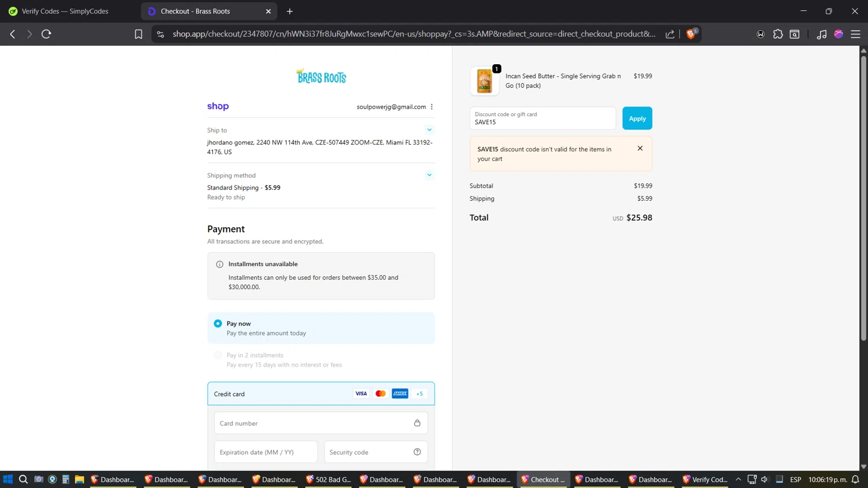Open the sidebar search panel icon

pos(795,34)
